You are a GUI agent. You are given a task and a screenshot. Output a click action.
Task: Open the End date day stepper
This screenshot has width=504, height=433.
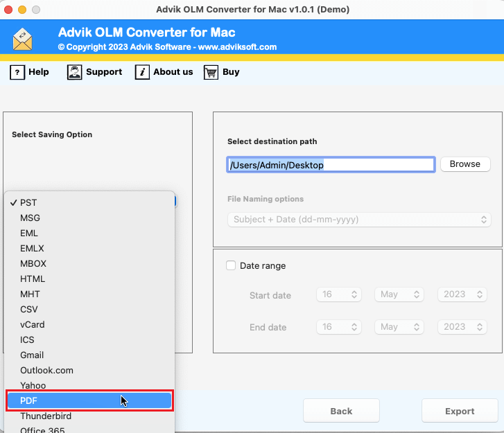point(339,327)
